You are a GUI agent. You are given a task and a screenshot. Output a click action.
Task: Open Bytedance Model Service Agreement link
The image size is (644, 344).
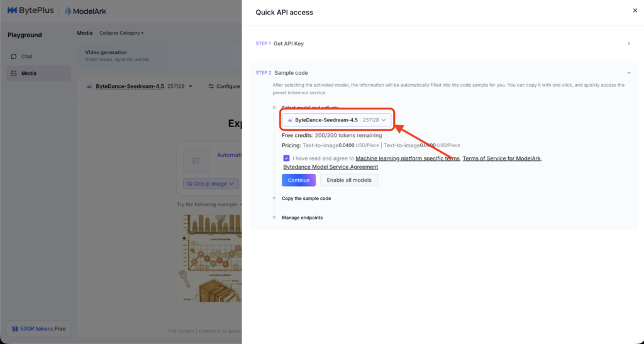330,167
